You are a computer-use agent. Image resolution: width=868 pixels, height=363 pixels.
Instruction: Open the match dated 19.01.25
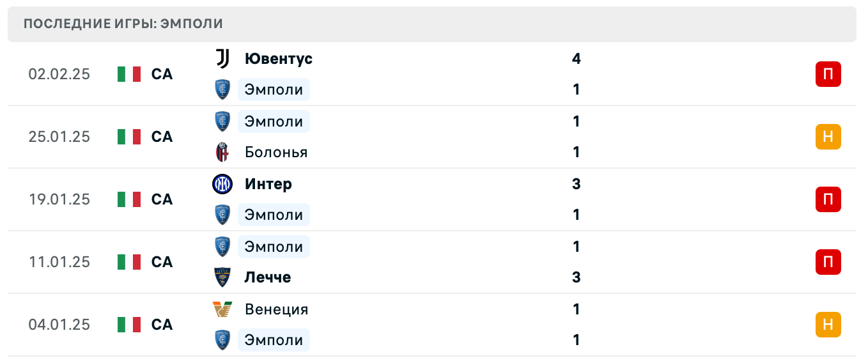point(59,199)
